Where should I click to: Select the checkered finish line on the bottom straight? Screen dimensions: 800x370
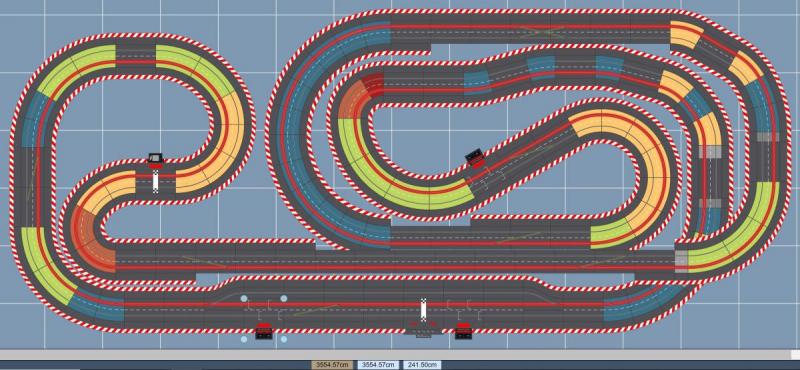click(x=423, y=310)
